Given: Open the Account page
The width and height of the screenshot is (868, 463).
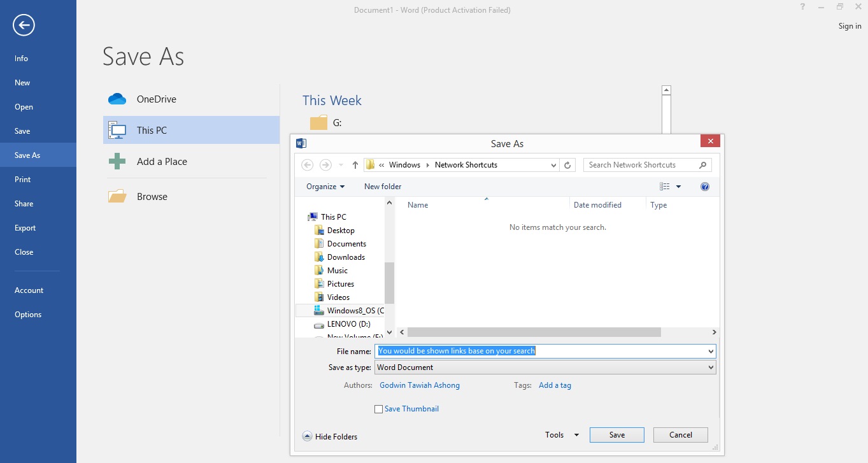Looking at the screenshot, I should (38, 290).
